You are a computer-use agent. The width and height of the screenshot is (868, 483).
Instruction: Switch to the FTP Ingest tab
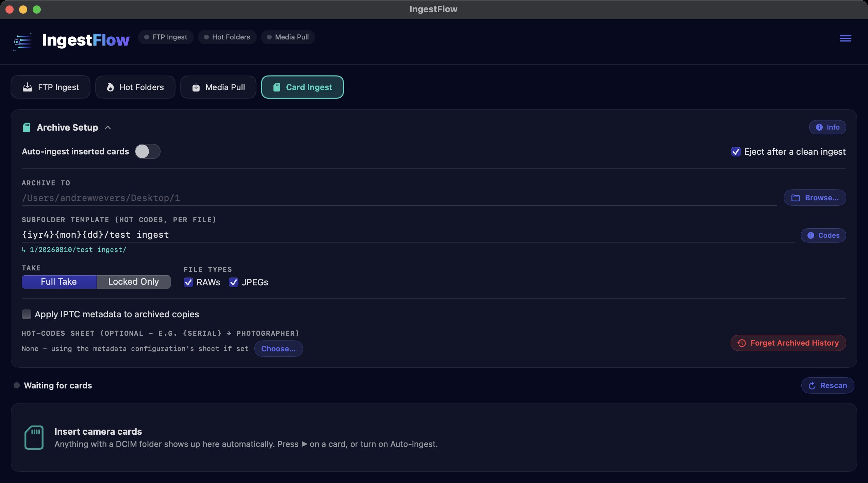click(x=51, y=87)
